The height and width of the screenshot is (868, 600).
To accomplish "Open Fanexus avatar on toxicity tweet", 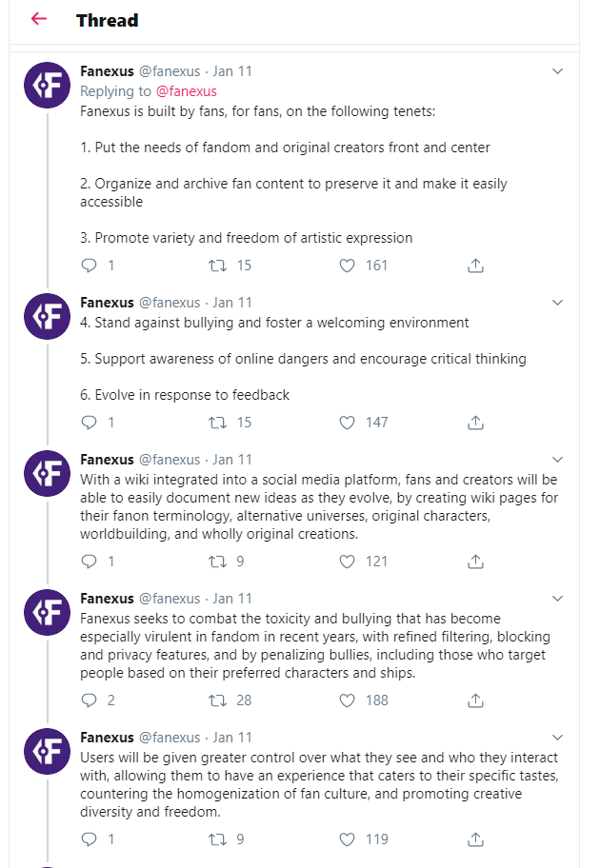I will click(47, 613).
